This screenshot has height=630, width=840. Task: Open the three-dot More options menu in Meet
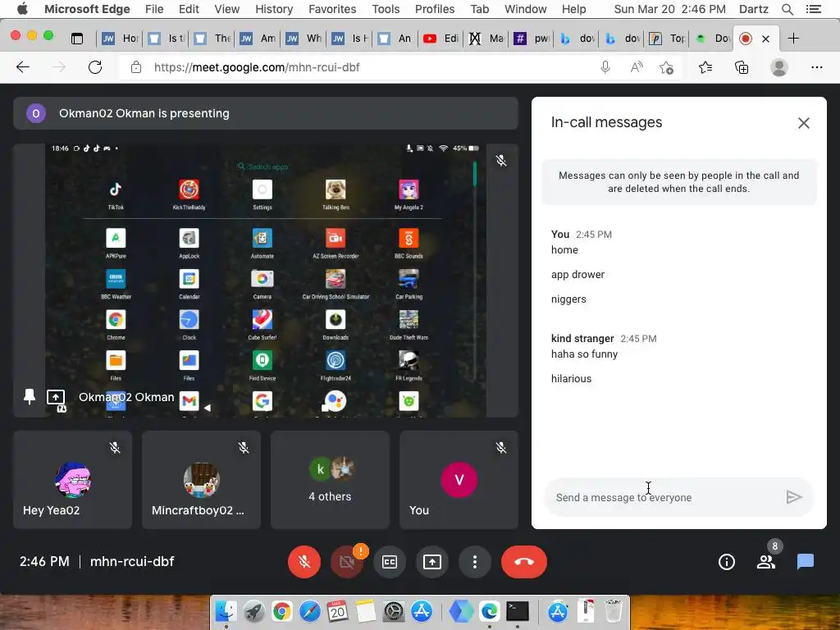point(475,561)
